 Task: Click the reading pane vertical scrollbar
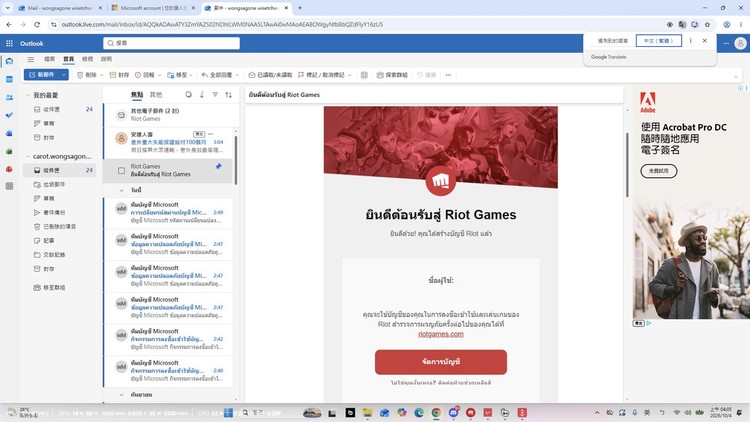coord(628,165)
